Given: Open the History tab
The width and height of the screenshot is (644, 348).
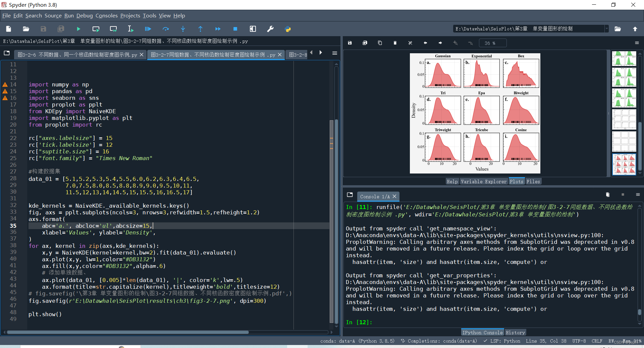Looking at the screenshot, I should 515,333.
